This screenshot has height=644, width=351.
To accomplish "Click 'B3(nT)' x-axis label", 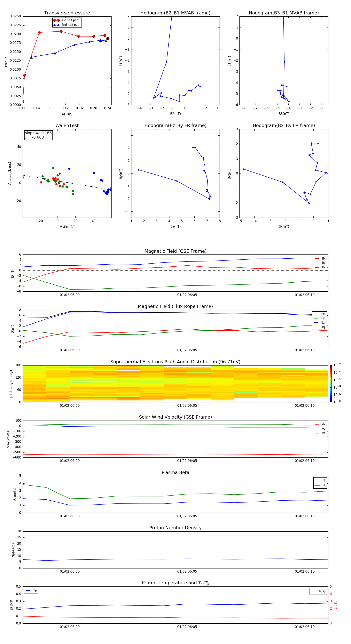I will coord(284,114).
